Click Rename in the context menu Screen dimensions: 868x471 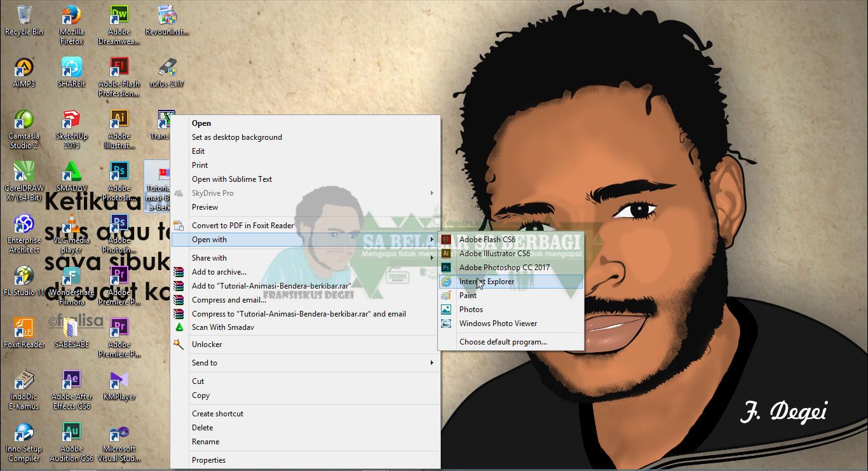coord(305,442)
